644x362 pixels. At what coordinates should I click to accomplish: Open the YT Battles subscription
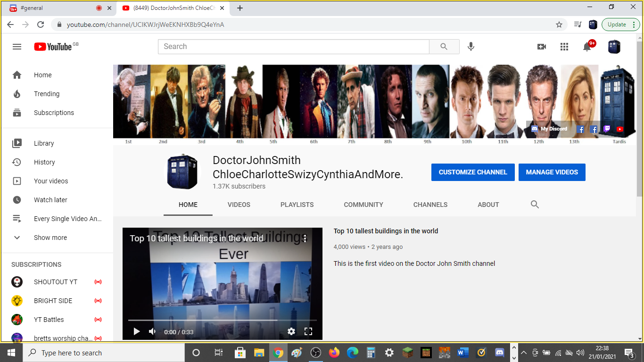point(57,320)
